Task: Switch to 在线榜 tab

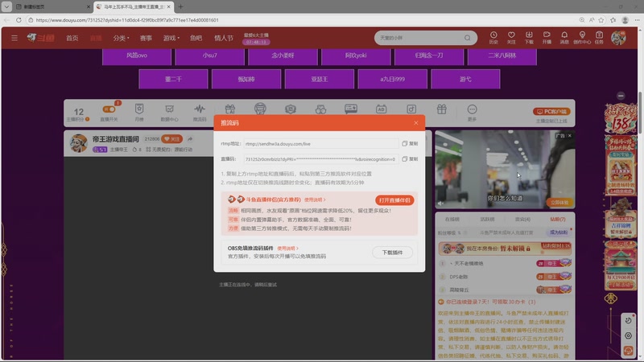Action: click(452, 219)
